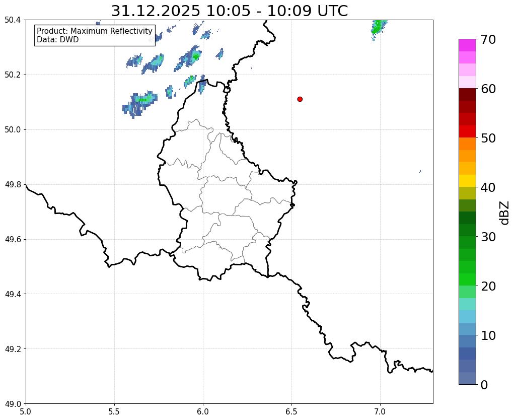This screenshot has height=420, width=515.
Task: Click the colorbar tick label "10"
Action: [488, 335]
